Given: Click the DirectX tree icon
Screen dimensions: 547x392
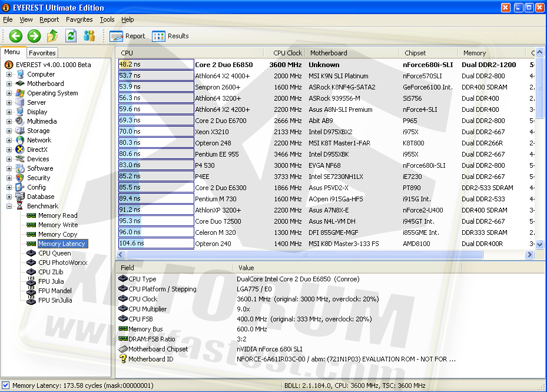Looking at the screenshot, I should click(x=20, y=150).
